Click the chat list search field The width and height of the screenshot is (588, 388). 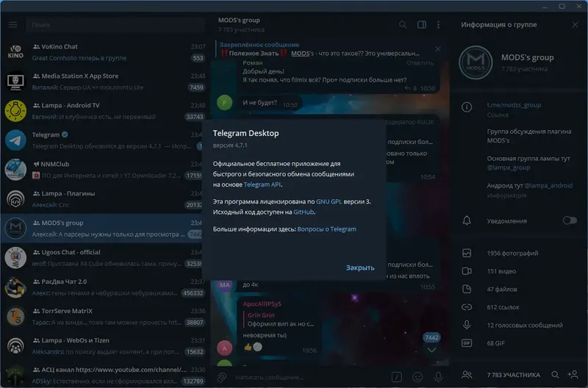(x=115, y=25)
